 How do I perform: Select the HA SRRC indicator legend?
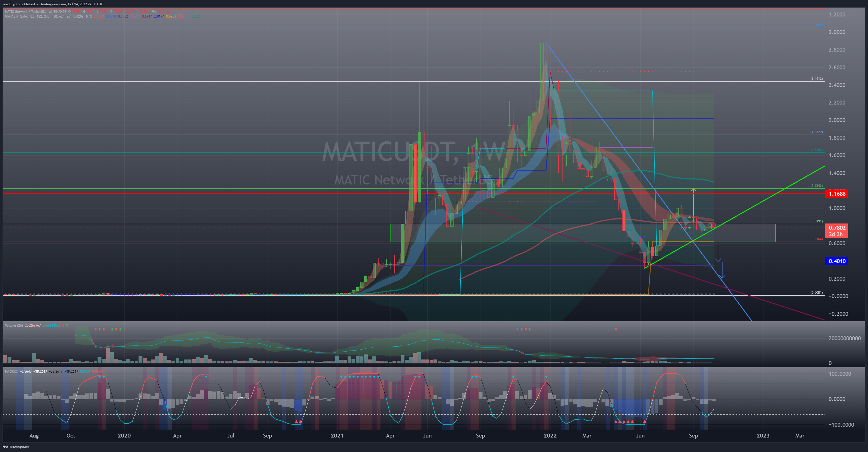tap(11, 371)
